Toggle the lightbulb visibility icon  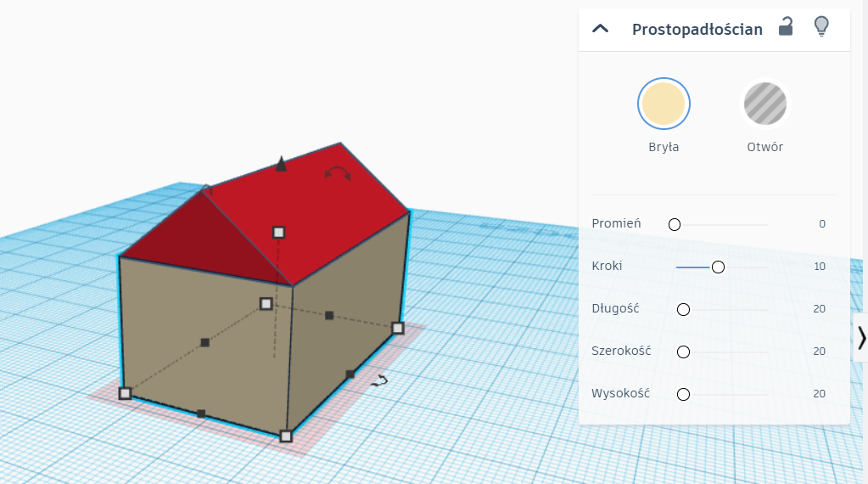click(821, 26)
